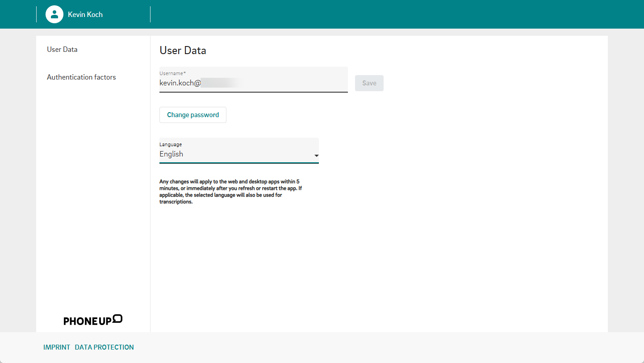The image size is (644, 363).
Task: Open the User Data sidebar section
Action: (x=62, y=50)
